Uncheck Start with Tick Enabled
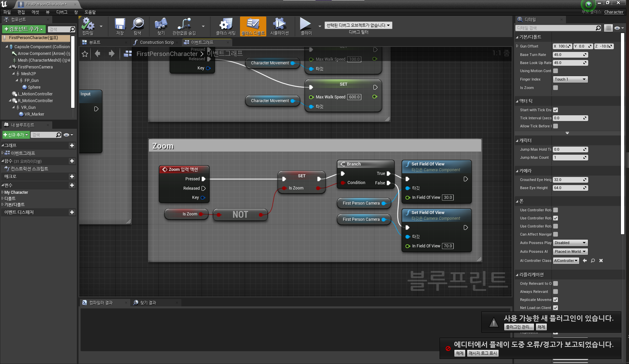 (556, 110)
